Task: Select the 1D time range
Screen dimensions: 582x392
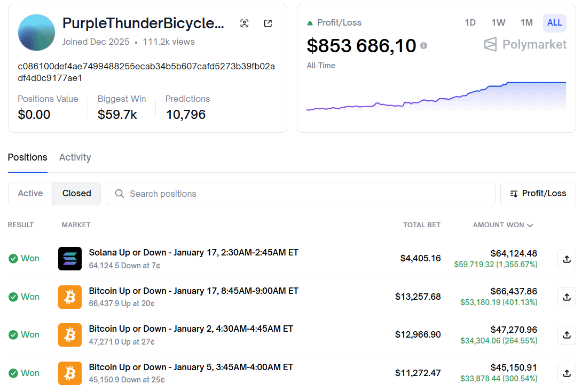Action: coord(470,22)
